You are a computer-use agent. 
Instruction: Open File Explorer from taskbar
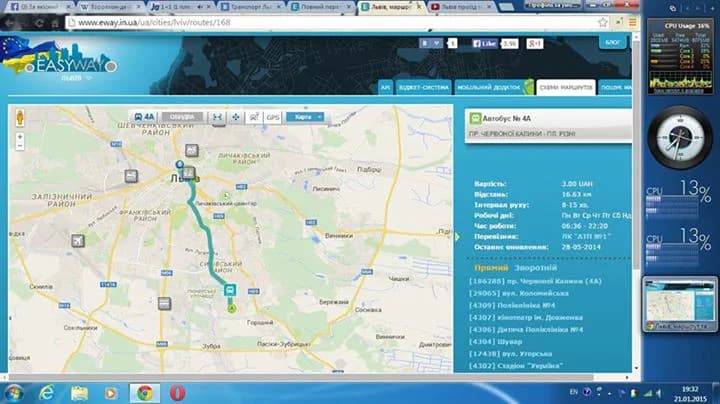point(79,393)
